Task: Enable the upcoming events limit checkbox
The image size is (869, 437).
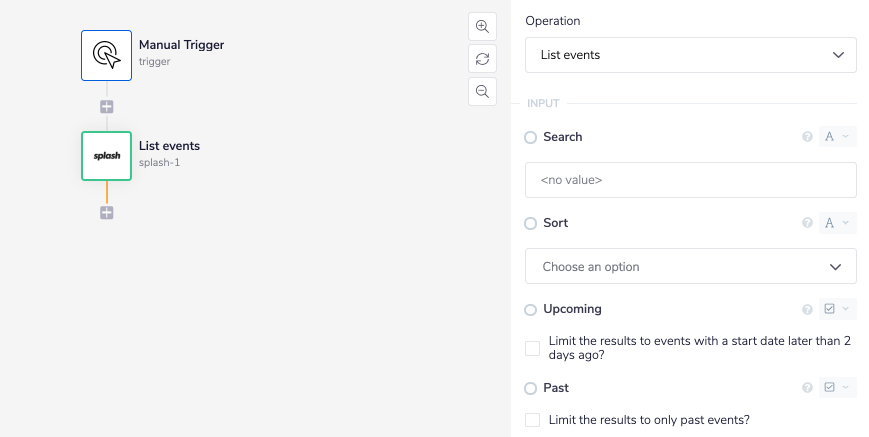Action: 533,348
